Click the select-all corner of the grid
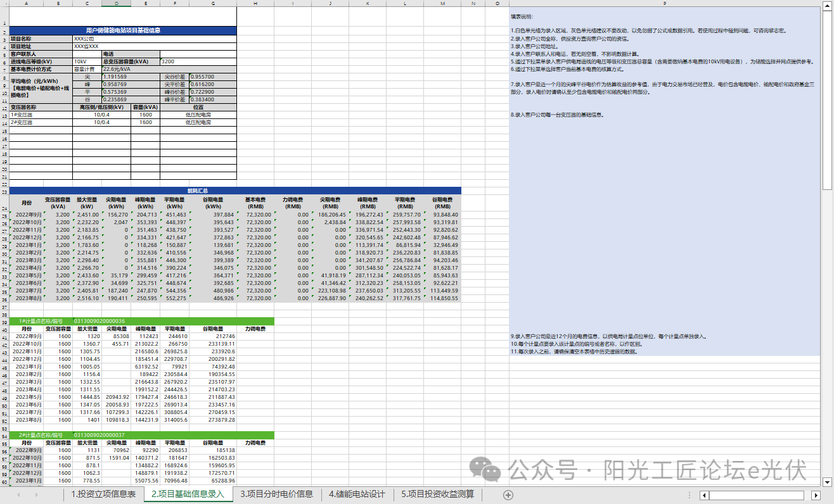Image resolution: width=834 pixels, height=504 pixels. coord(4,3)
